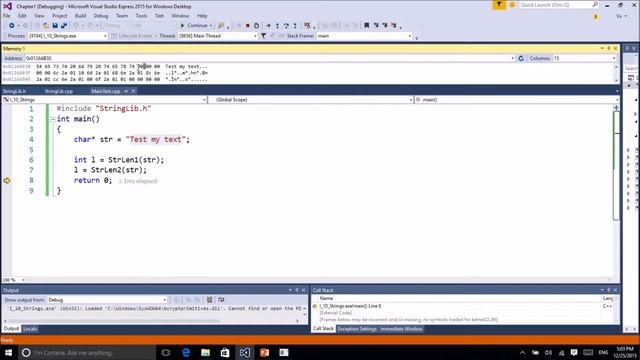
Task: Open the Build menu
Action: click(x=80, y=16)
